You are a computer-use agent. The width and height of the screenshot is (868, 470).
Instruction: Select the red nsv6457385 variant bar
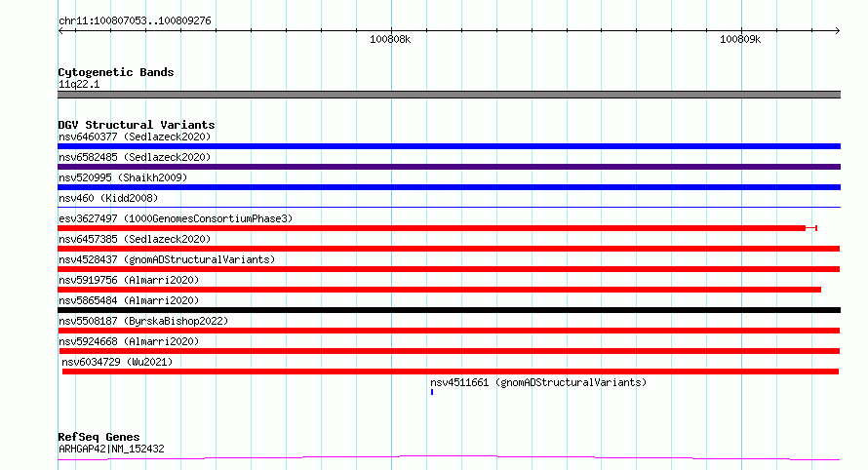click(x=449, y=249)
